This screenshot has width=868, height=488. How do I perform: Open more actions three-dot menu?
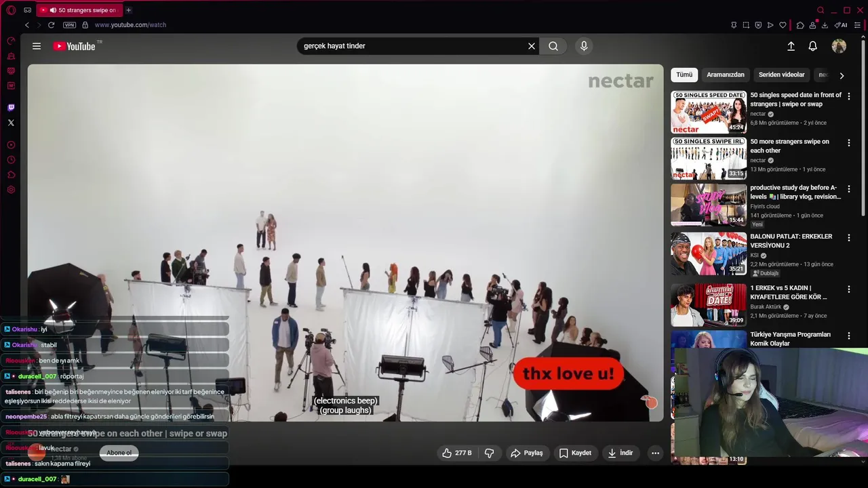coord(655,453)
